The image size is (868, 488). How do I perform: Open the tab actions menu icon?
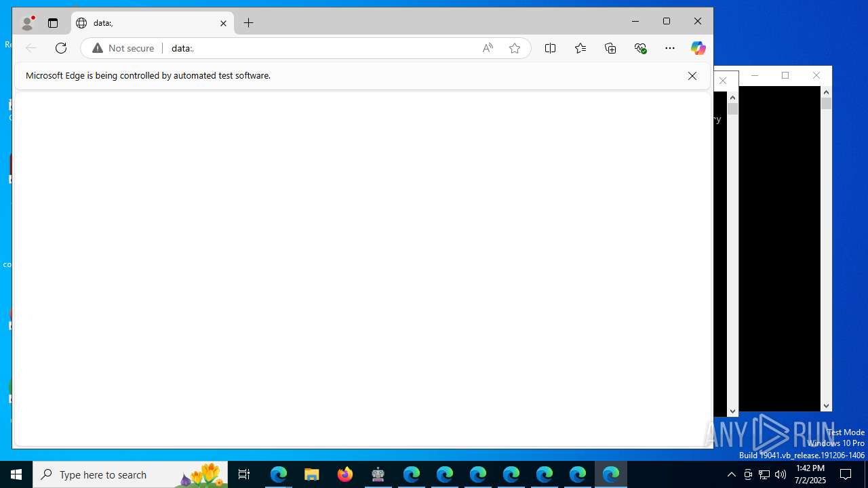(x=53, y=23)
